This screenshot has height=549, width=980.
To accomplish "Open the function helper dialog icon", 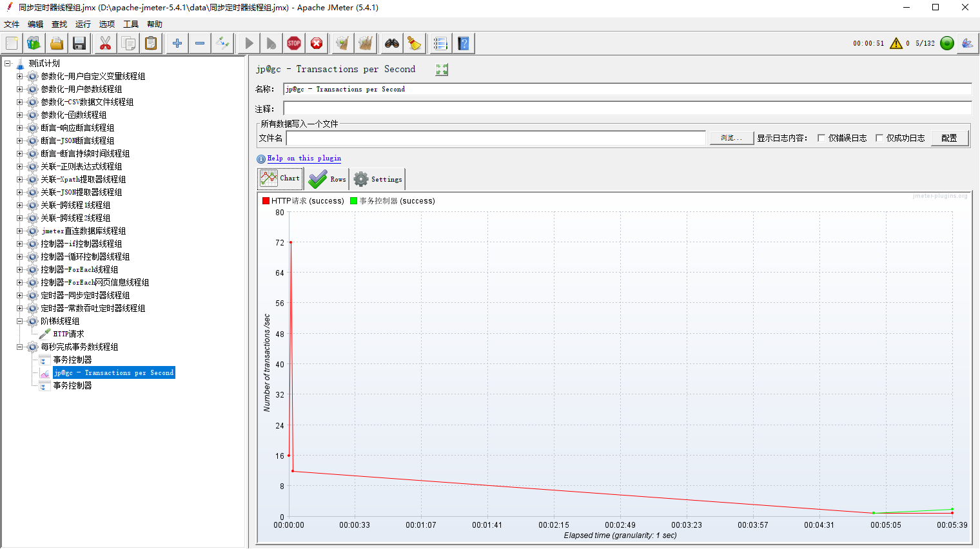I will pyautogui.click(x=440, y=43).
